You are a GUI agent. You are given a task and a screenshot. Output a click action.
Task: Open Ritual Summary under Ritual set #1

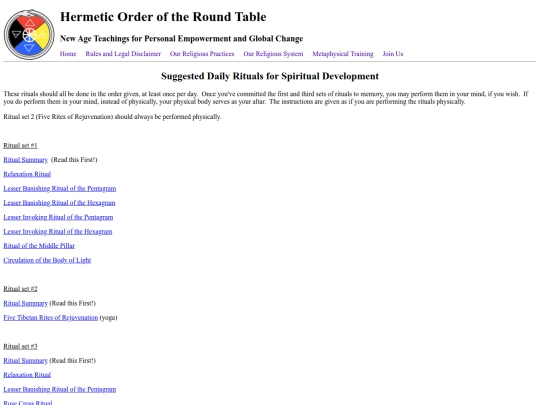(x=25, y=160)
